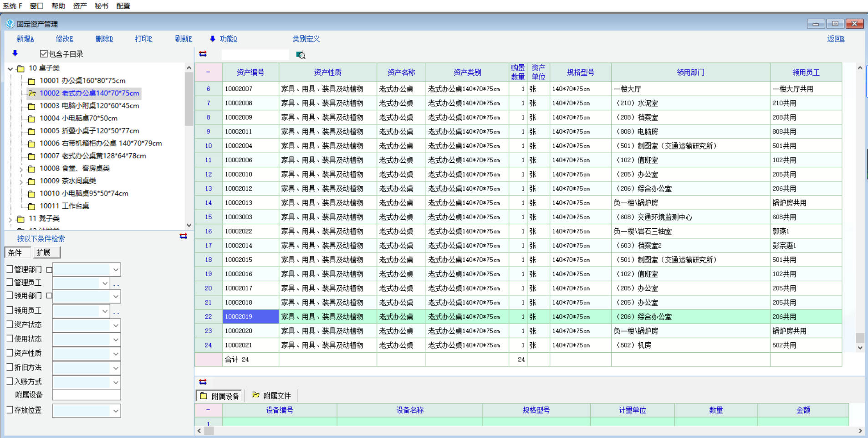Click the folder icon of 10011 工作台桌
Viewport: 868px width, 438px height.
coord(32,206)
